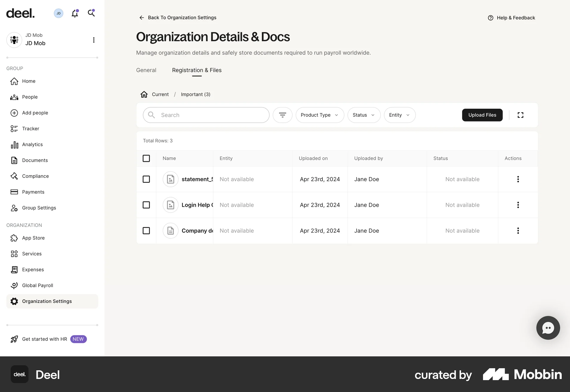Screen dimensions: 570x392
Task: Open actions menu for statement file row
Action: [518, 179]
